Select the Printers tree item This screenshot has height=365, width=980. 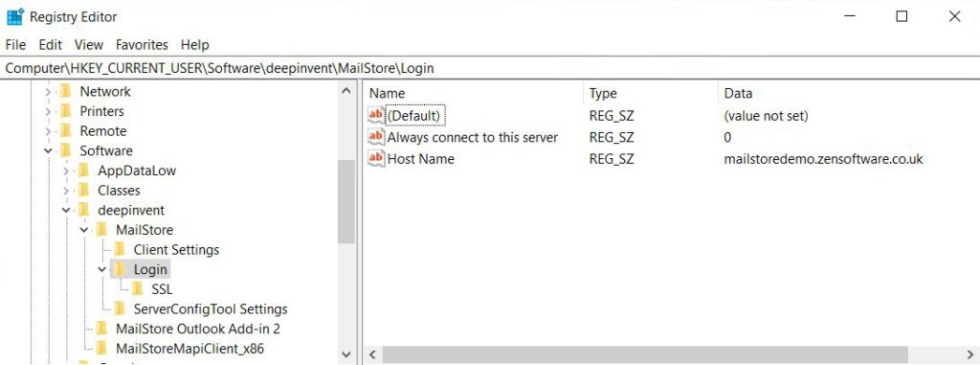point(101,111)
